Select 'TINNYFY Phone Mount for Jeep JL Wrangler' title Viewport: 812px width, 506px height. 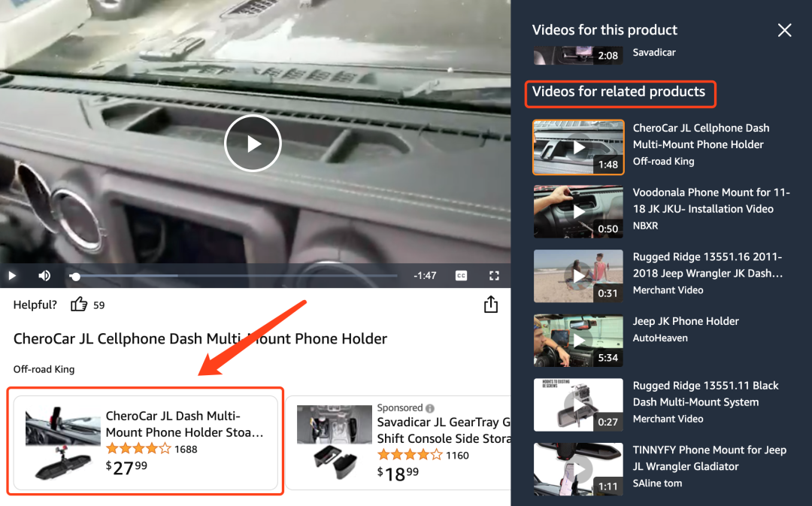710,458
